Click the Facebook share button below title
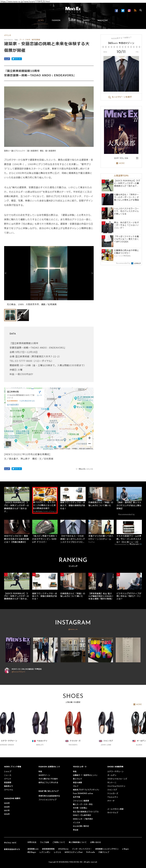 [7, 59]
